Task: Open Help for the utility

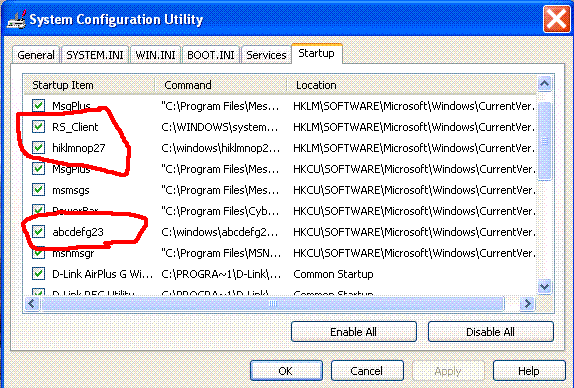Action: coord(529,371)
